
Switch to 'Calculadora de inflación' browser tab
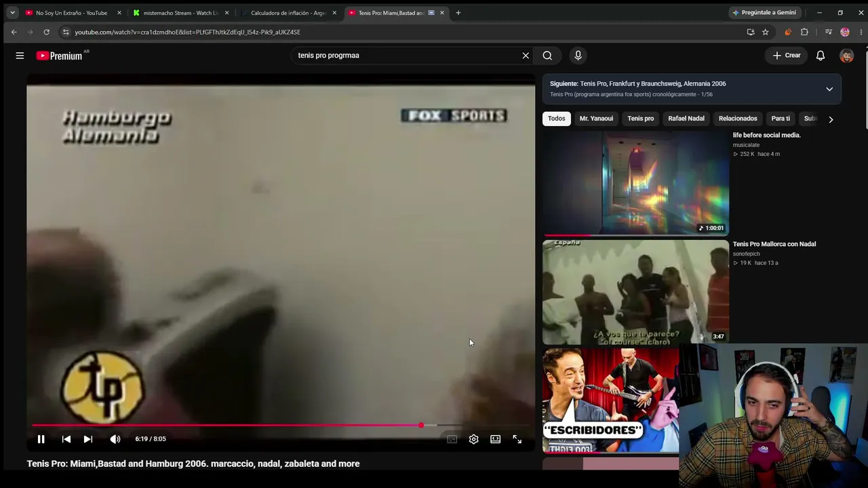pyautogui.click(x=288, y=13)
